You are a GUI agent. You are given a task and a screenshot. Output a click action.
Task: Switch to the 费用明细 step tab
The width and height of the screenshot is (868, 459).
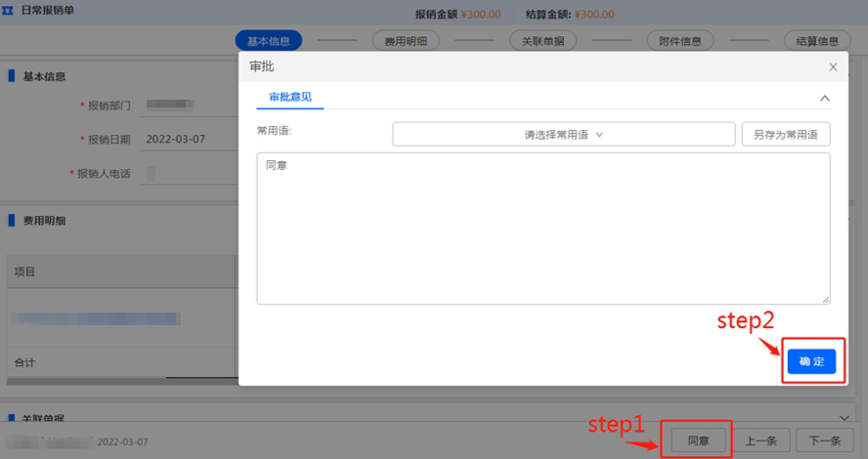point(406,41)
